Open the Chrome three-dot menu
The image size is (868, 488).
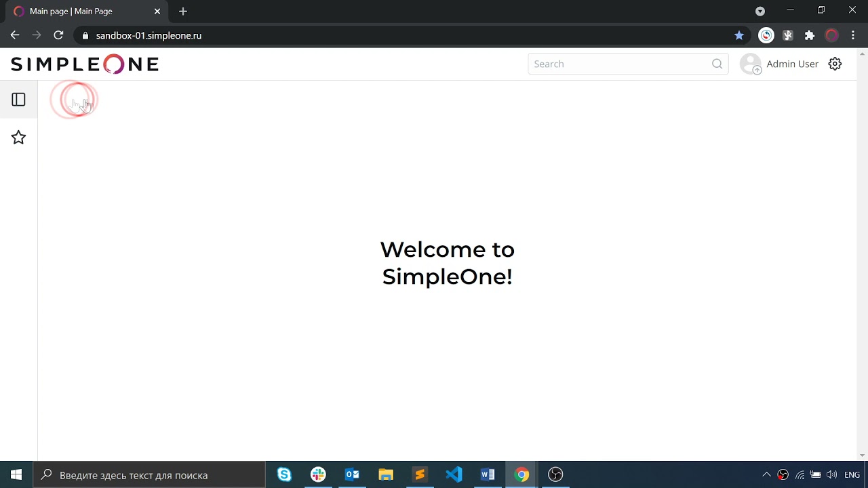coord(853,35)
